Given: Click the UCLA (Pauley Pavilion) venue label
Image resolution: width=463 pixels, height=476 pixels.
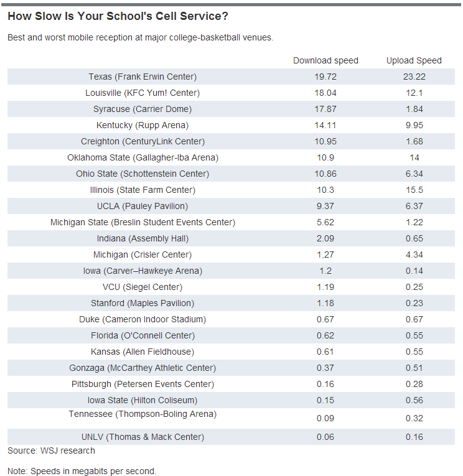Looking at the screenshot, I should 143,206.
